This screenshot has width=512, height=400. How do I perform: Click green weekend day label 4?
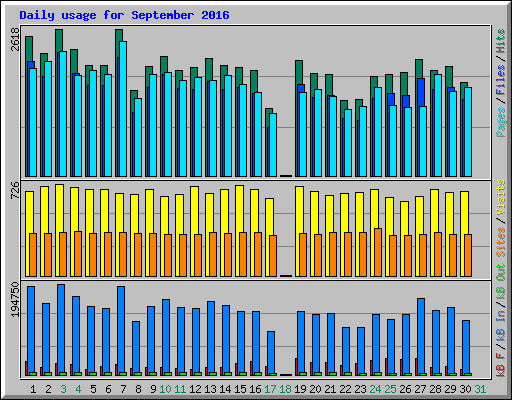(x=78, y=389)
